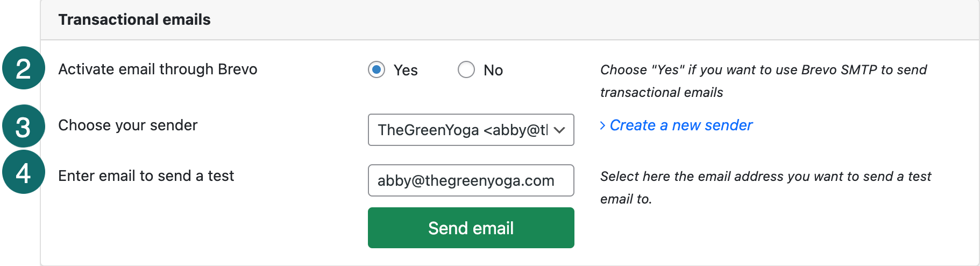Click the "Enter email to send a test" label

[x=146, y=176]
